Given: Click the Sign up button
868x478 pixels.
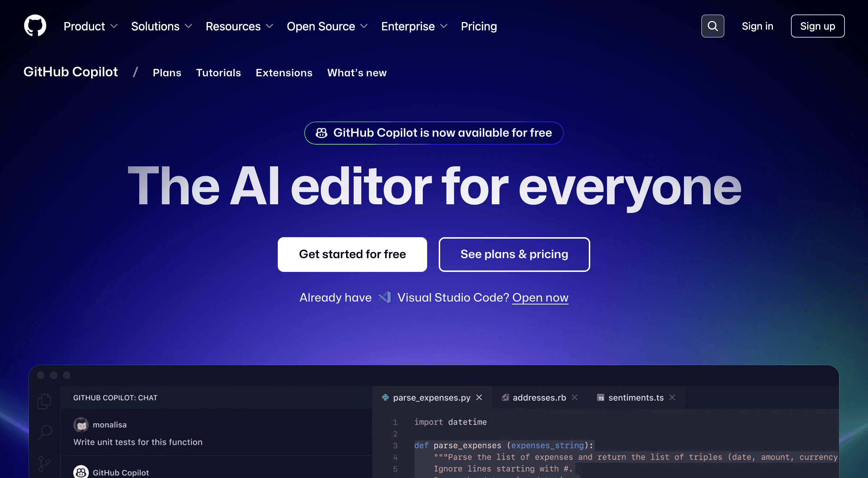Looking at the screenshot, I should [817, 26].
